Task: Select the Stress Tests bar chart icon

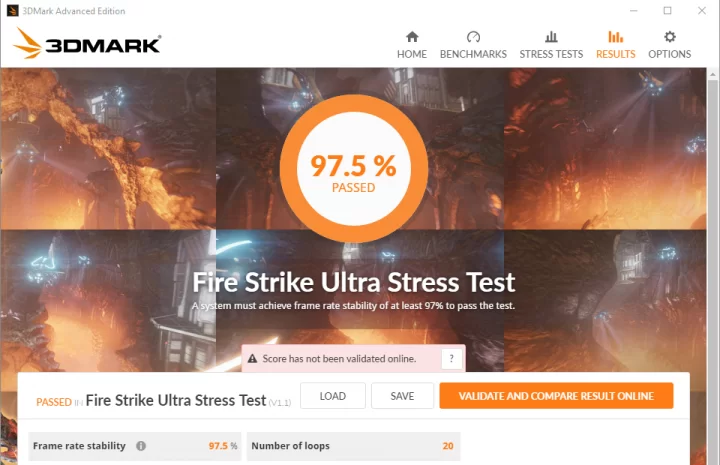Action: pos(551,36)
